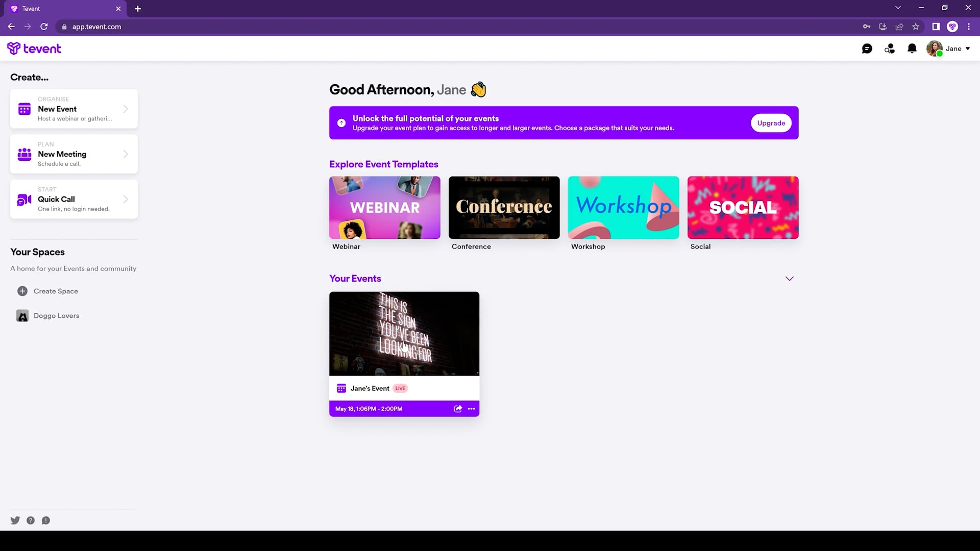The height and width of the screenshot is (551, 980).
Task: Click the Jane's Event title
Action: (370, 388)
